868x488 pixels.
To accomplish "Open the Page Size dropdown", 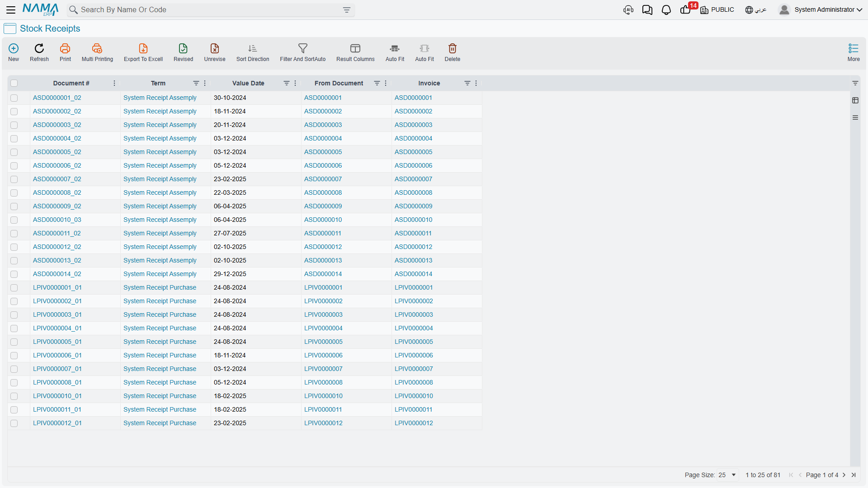I will pos(727,475).
